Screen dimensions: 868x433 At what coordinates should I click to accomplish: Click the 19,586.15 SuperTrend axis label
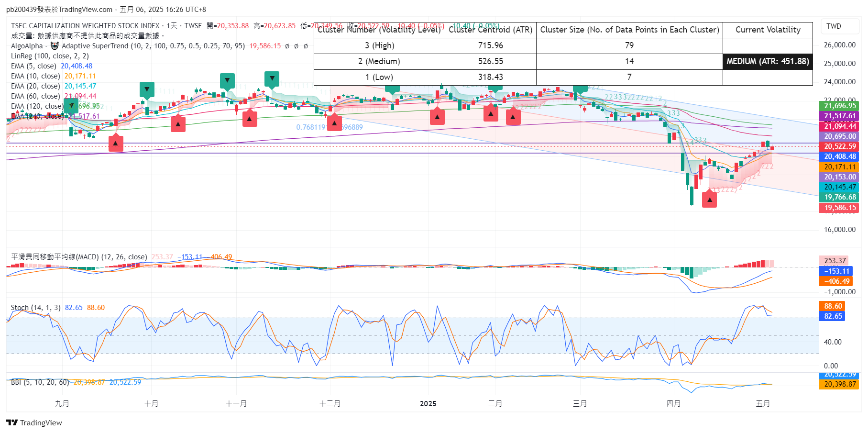pos(840,208)
